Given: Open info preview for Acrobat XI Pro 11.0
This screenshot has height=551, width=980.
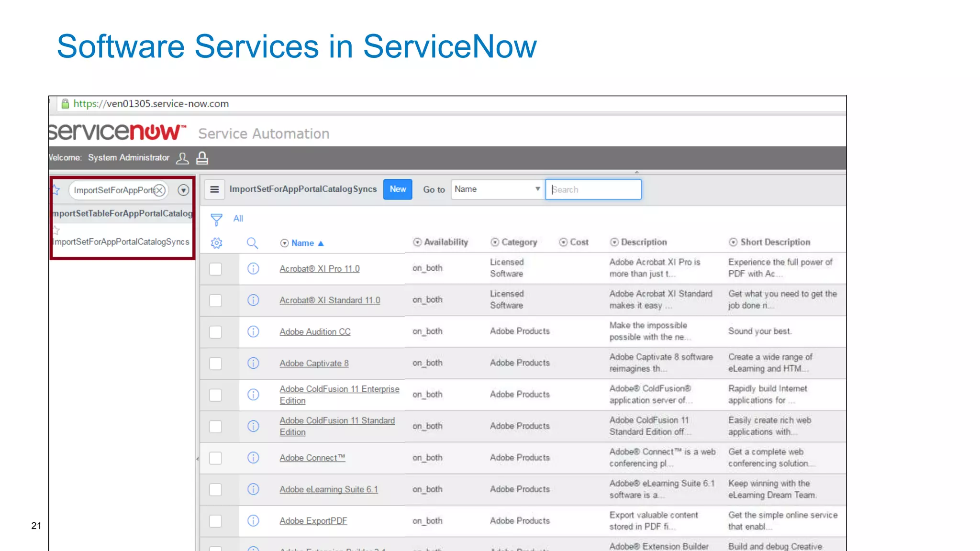Looking at the screenshot, I should [253, 268].
